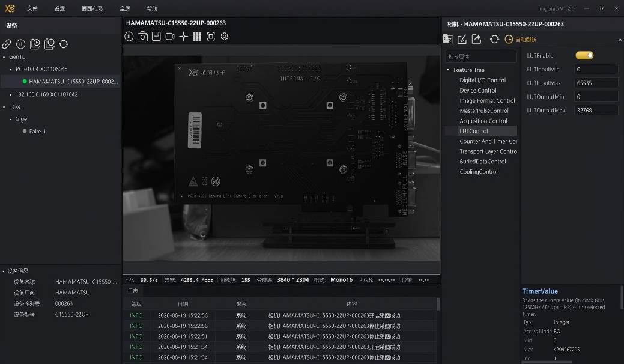624x364 pixels.
Task: Click the 等级 log column header
Action: [x=136, y=304]
